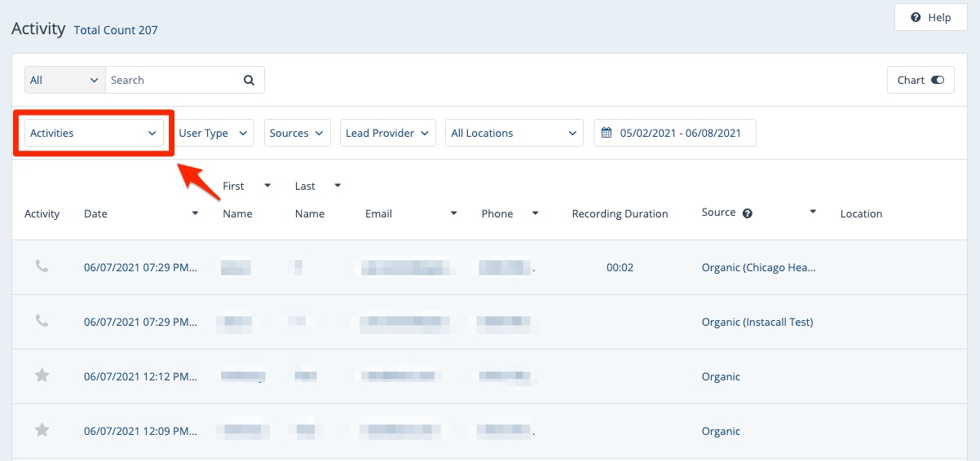Sort by Date column arrow
980x461 pixels.
pos(195,213)
